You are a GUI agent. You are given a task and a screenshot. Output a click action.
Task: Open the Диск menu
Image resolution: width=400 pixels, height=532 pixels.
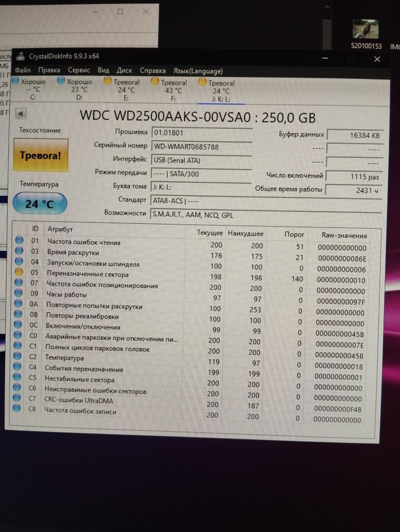pos(124,71)
